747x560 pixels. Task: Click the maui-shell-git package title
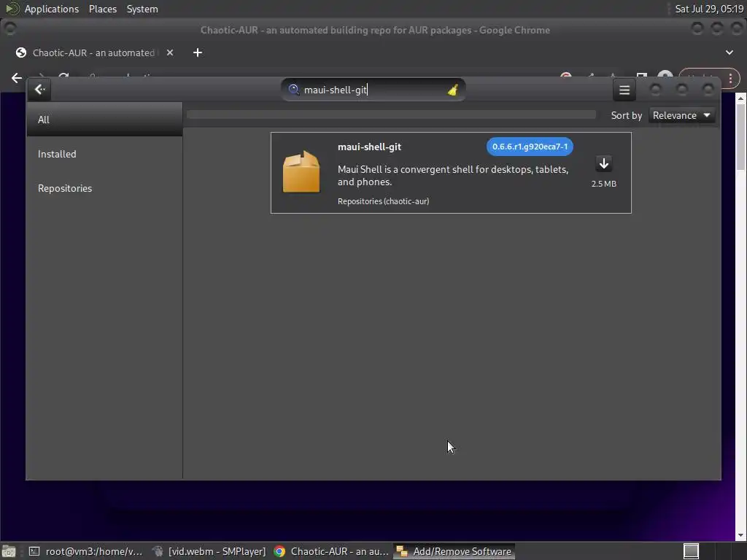pos(369,147)
